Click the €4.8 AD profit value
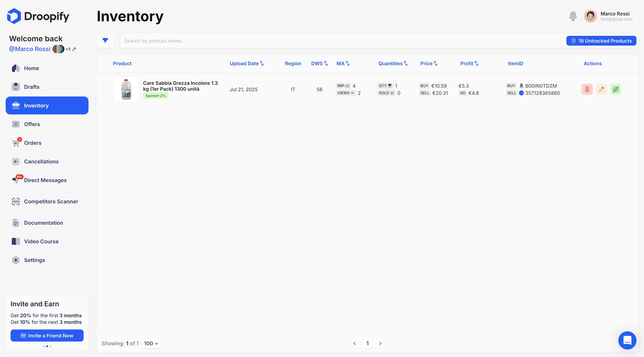The height and width of the screenshot is (357, 644). tap(474, 93)
